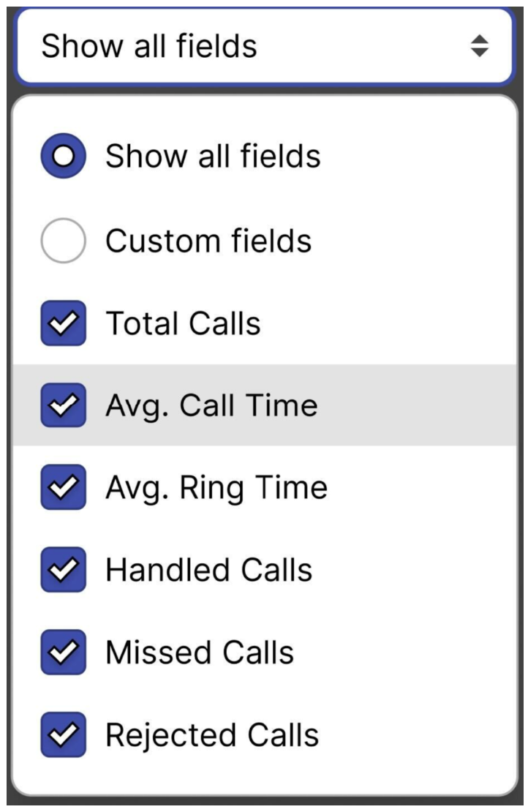Click the "Avg. Call Time" text label
Screen dimensions: 528x812
[x=211, y=405]
